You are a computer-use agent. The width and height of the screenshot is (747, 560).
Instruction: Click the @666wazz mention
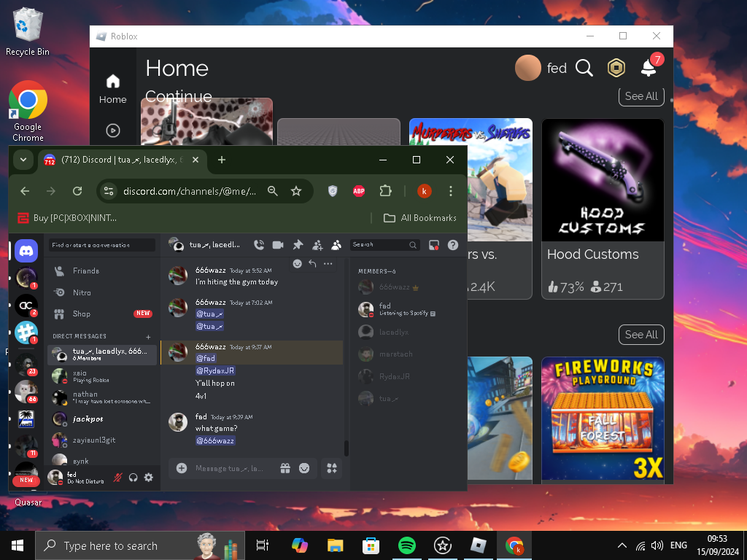(x=215, y=440)
